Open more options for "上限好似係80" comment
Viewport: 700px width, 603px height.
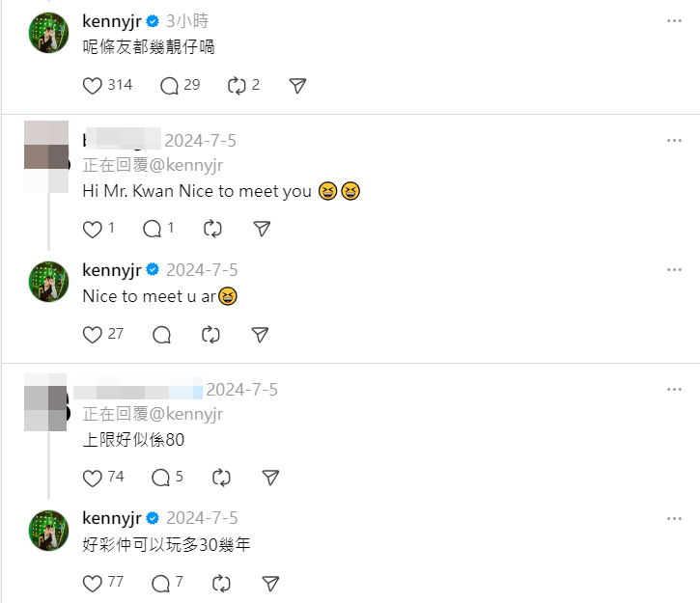[x=674, y=390]
